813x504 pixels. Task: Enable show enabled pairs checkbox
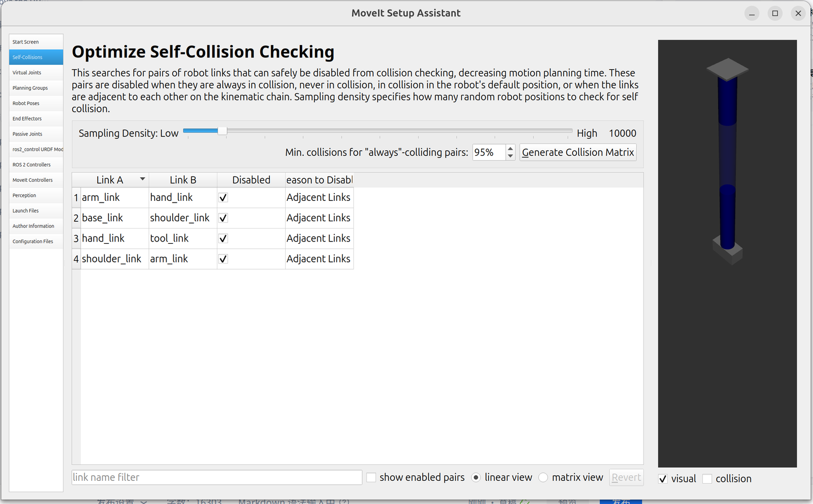[x=371, y=477]
